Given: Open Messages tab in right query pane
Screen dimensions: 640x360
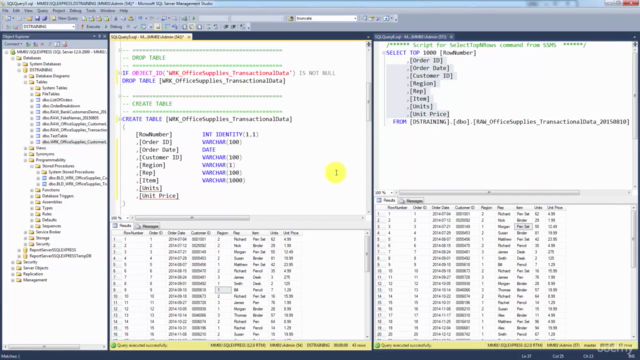Looking at the screenshot, I should coord(412,201).
